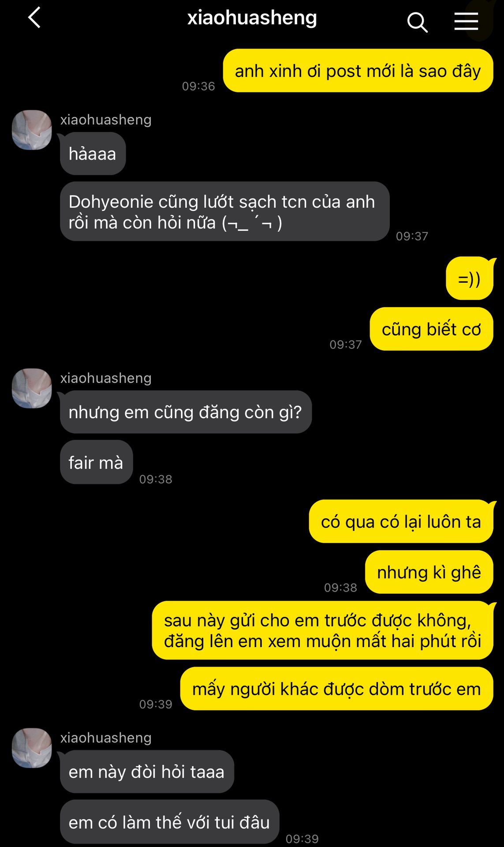Tap the 'nhưng kì ghê' message
The height and width of the screenshot is (847, 504).
pos(429,572)
